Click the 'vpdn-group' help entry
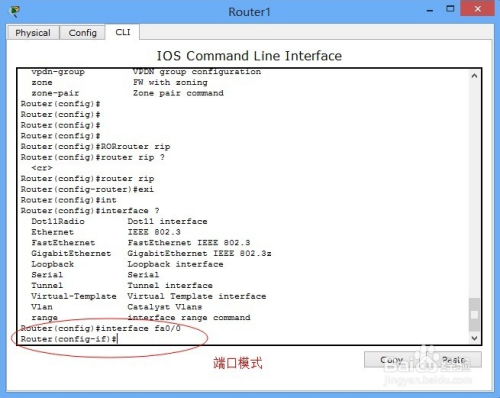The width and height of the screenshot is (500, 398). 58,72
